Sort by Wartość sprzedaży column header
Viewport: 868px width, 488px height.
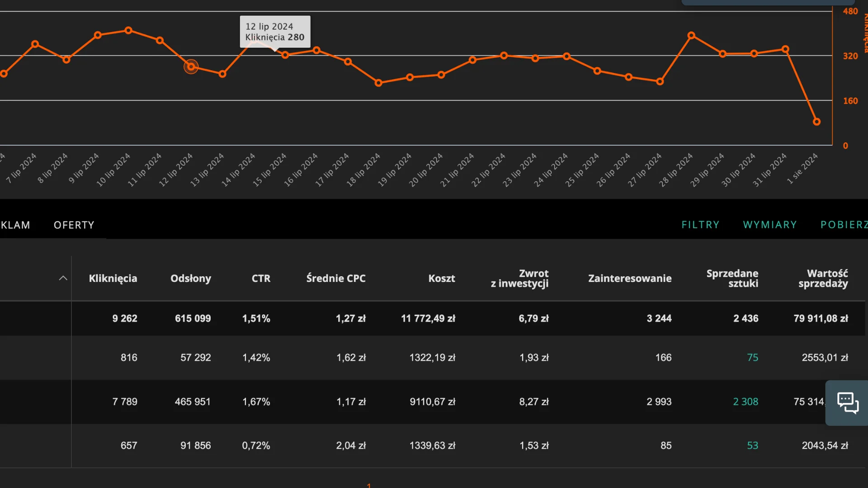pos(823,278)
